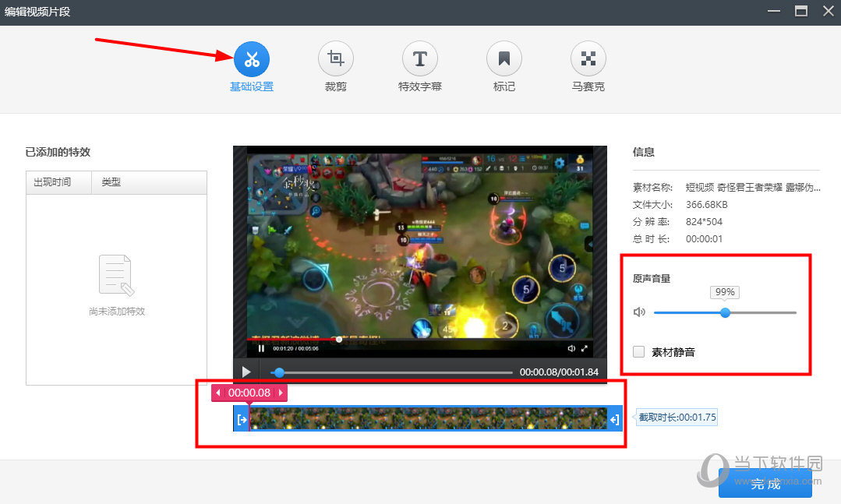Viewport: 841px width, 504px height.
Task: Open the 特效字幕 text tool
Action: [x=419, y=59]
